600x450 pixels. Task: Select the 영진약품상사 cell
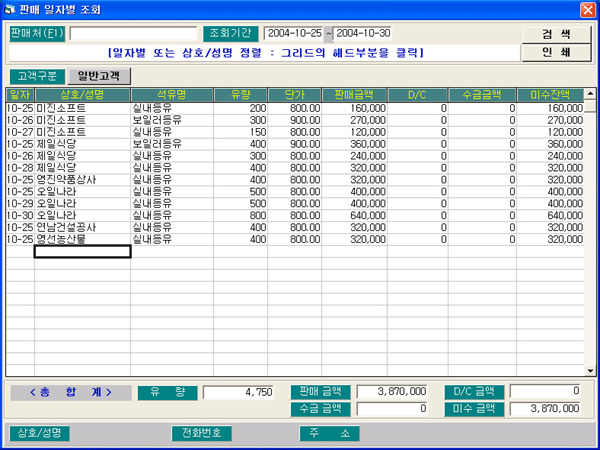point(82,179)
